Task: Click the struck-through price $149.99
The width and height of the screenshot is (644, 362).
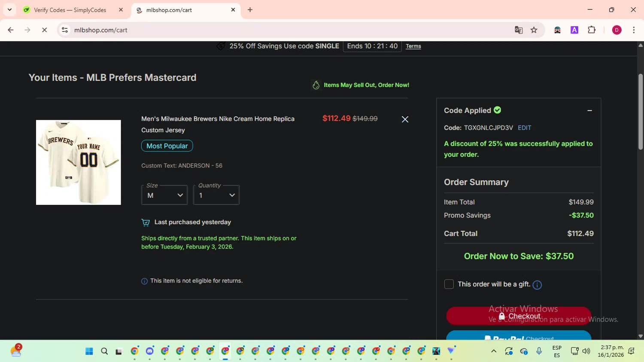Action: (x=365, y=119)
